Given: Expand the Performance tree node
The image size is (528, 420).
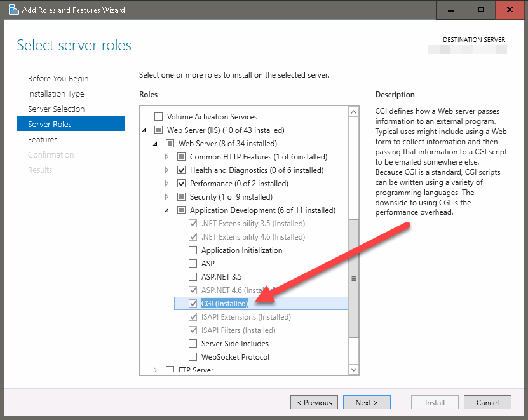Looking at the screenshot, I should point(167,184).
